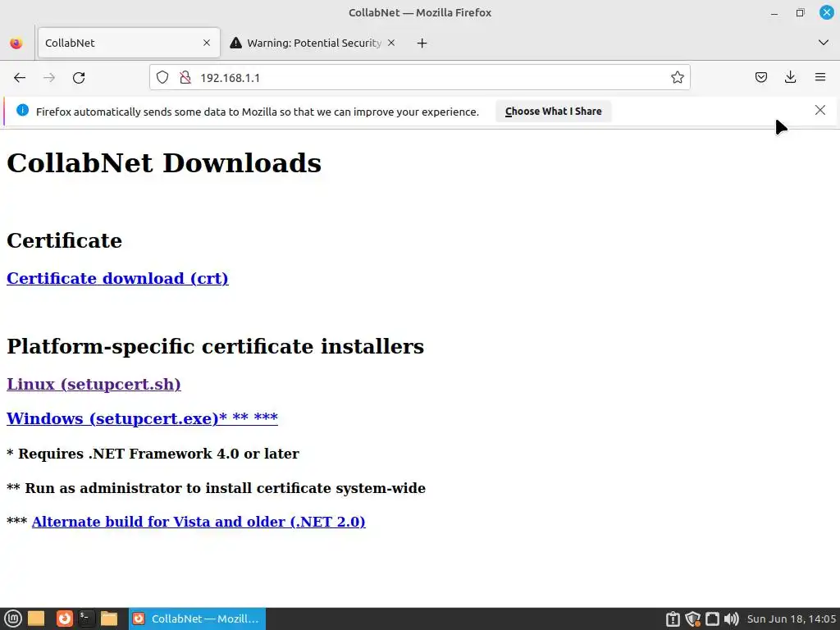840x630 pixels.
Task: Click Run as administrator note text
Action: (216, 488)
